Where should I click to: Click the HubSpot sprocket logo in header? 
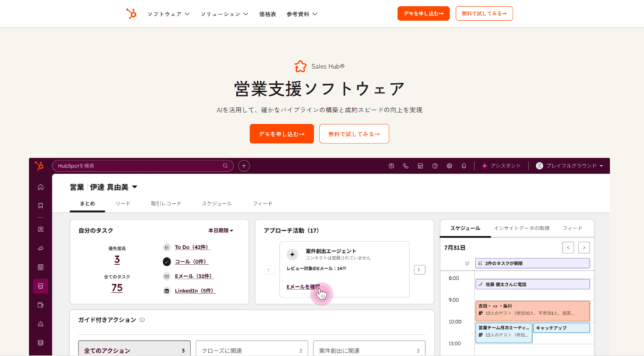(131, 13)
